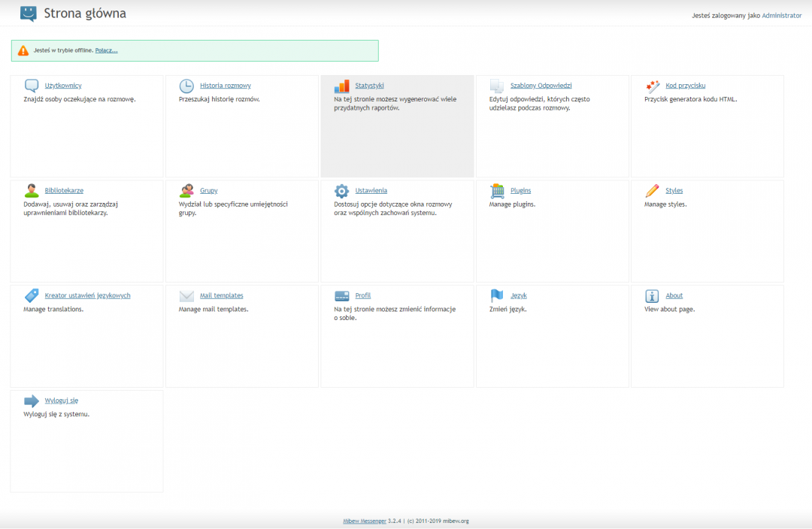Click the Profil card icon

click(x=342, y=296)
